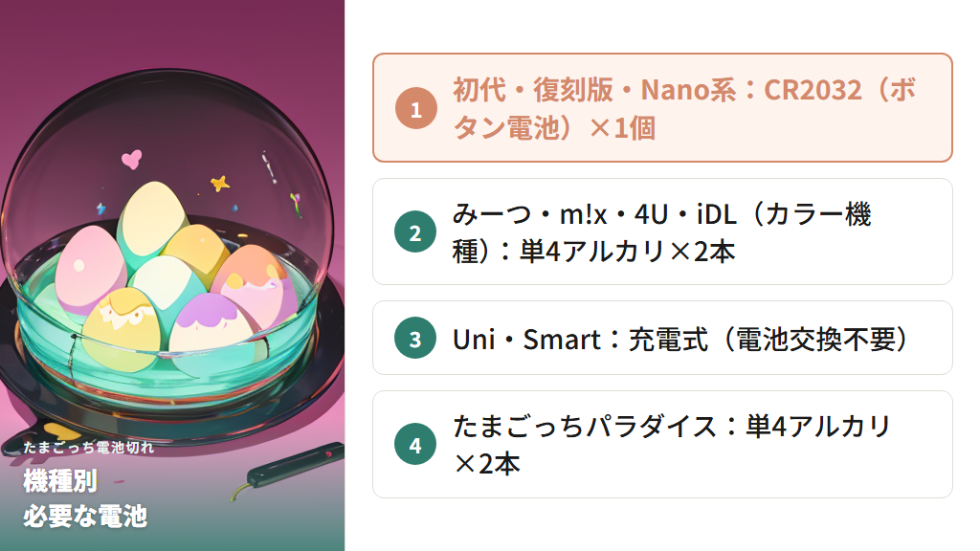This screenshot has height=551, width=980.
Task: Click the yellow sprout on the stylus tip
Action: pos(239,491)
